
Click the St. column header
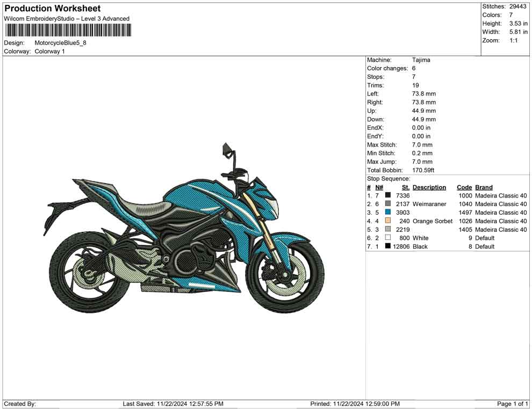point(405,187)
